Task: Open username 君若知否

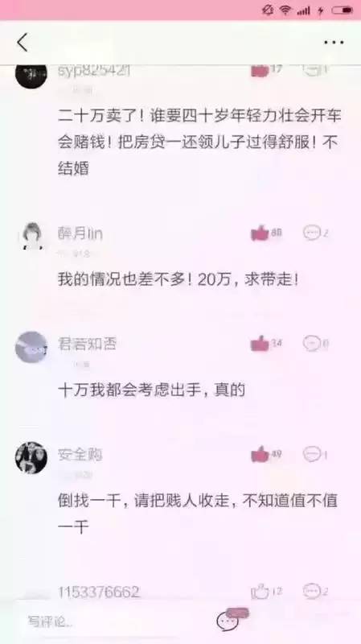Action: coord(87,344)
